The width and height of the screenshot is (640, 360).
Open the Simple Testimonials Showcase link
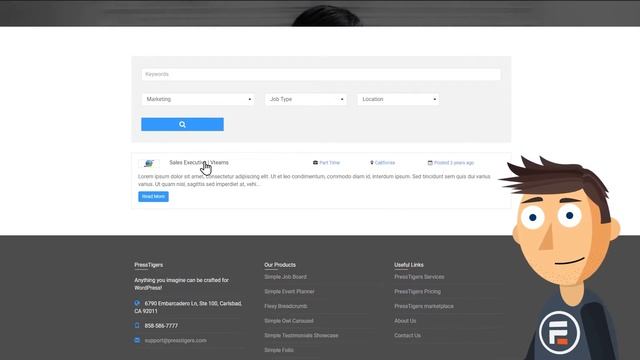301,336
